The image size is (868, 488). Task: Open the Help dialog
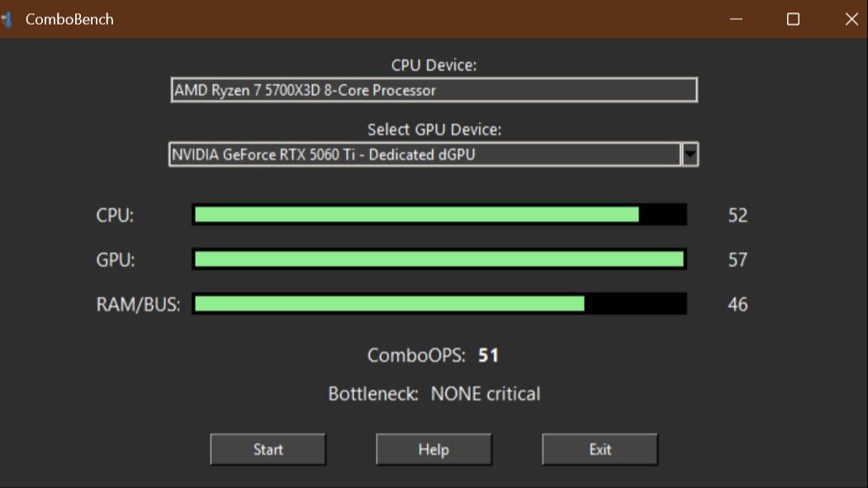[434, 449]
